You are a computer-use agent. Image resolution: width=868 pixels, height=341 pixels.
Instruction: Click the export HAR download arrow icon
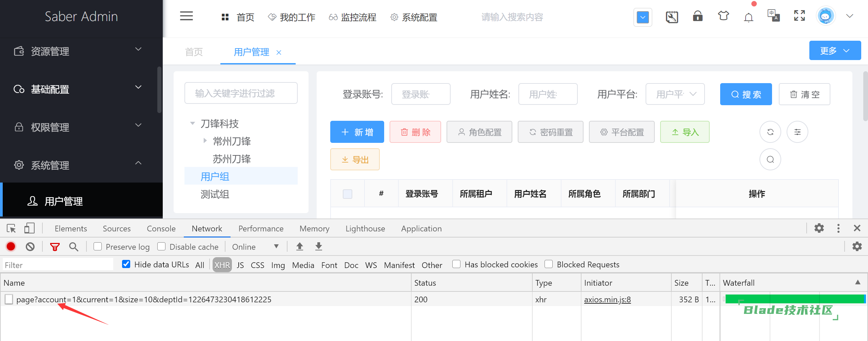[x=319, y=246]
